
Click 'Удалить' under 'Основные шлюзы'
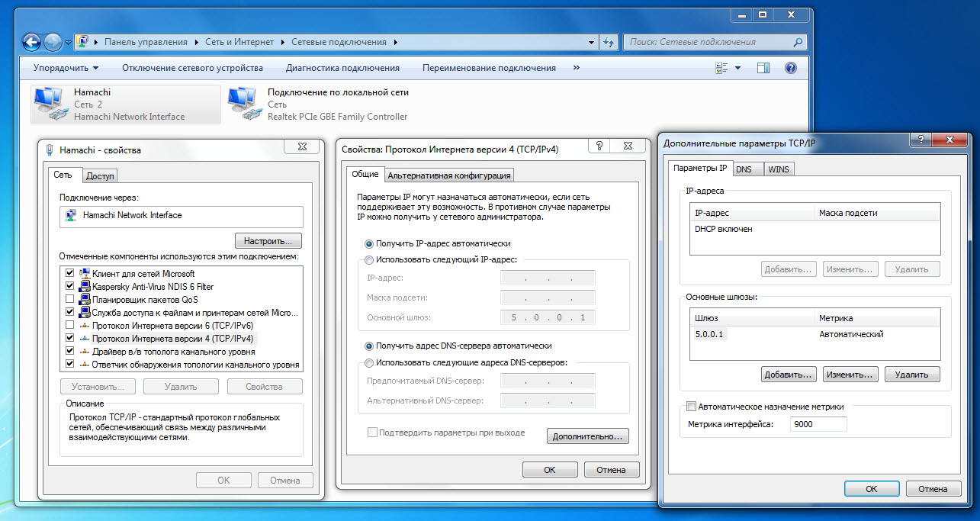click(x=912, y=375)
